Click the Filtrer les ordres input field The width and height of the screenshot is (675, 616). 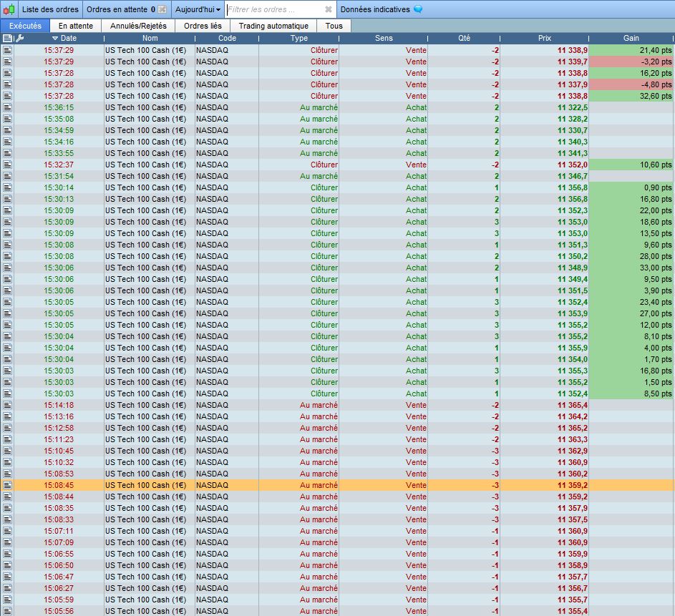coord(275,9)
